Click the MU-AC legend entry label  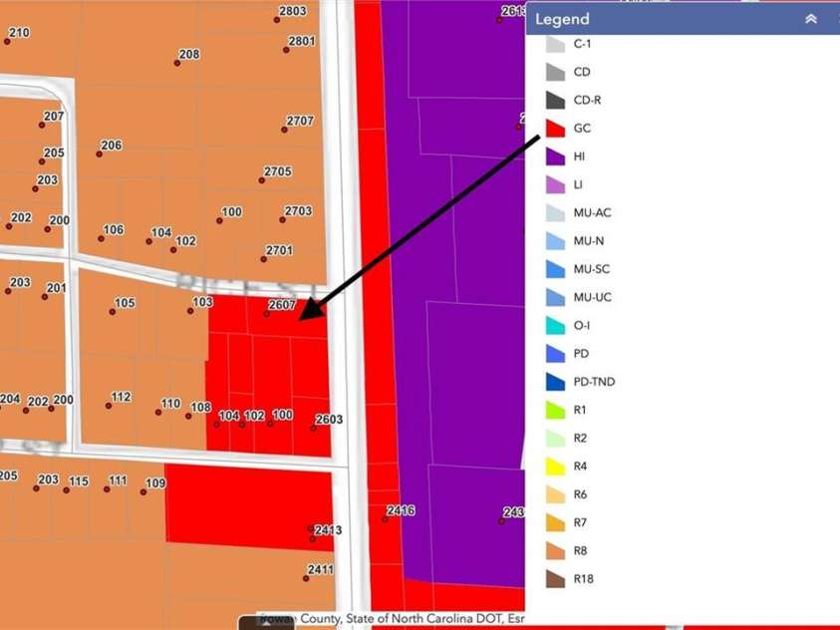point(592,213)
